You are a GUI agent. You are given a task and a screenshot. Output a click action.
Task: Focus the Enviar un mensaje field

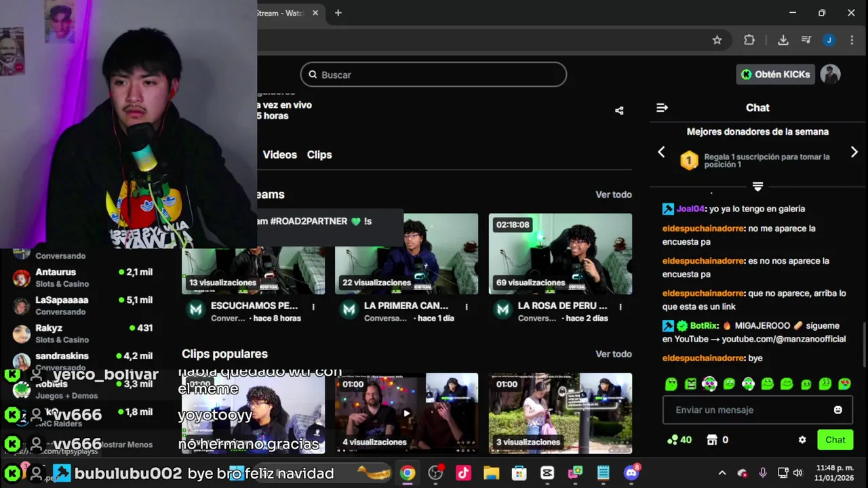(757, 410)
